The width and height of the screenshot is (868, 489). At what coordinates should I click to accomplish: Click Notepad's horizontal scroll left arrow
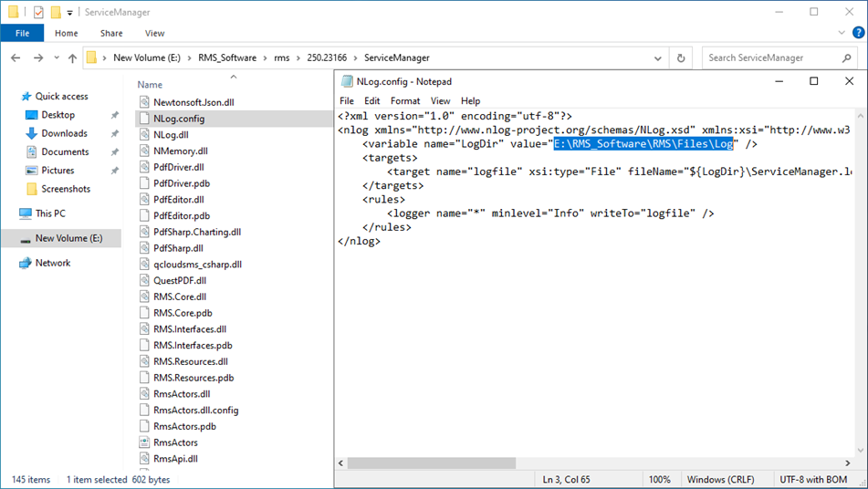(x=341, y=463)
